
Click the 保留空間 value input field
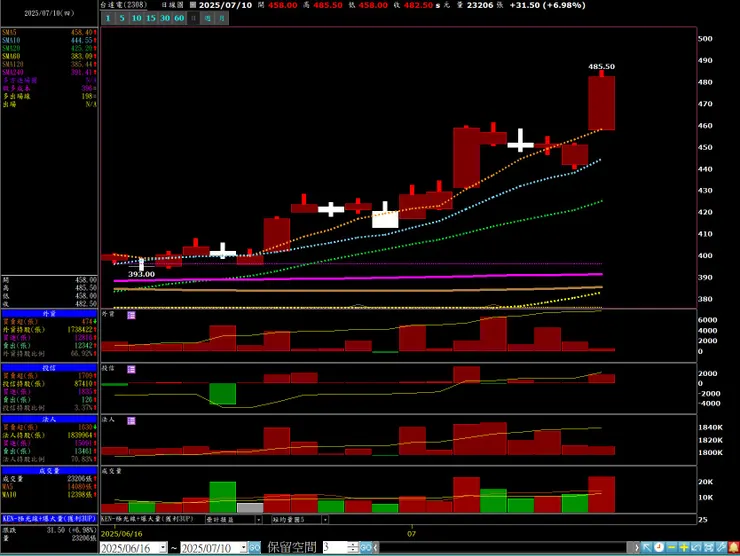pyautogui.click(x=335, y=548)
